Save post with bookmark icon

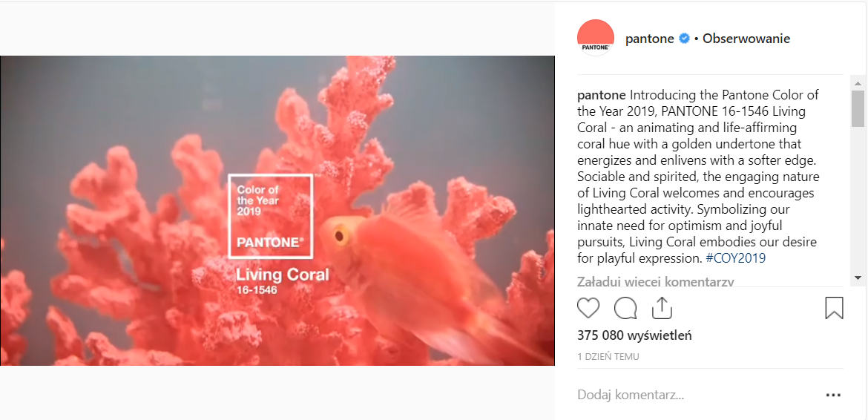834,308
